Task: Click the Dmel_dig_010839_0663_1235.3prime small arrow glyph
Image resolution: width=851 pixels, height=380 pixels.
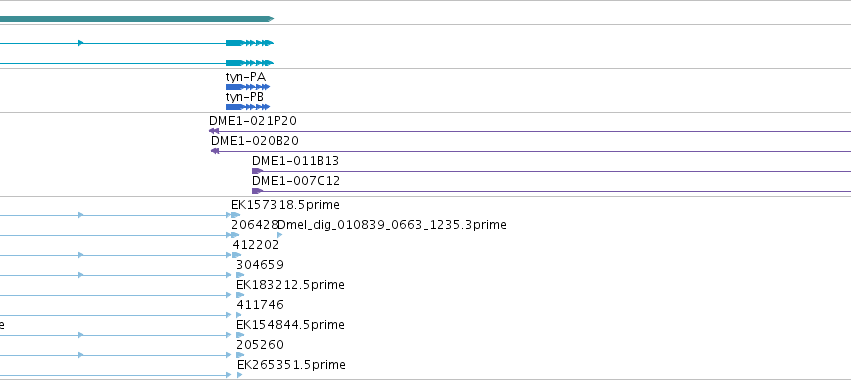Action: [280, 235]
